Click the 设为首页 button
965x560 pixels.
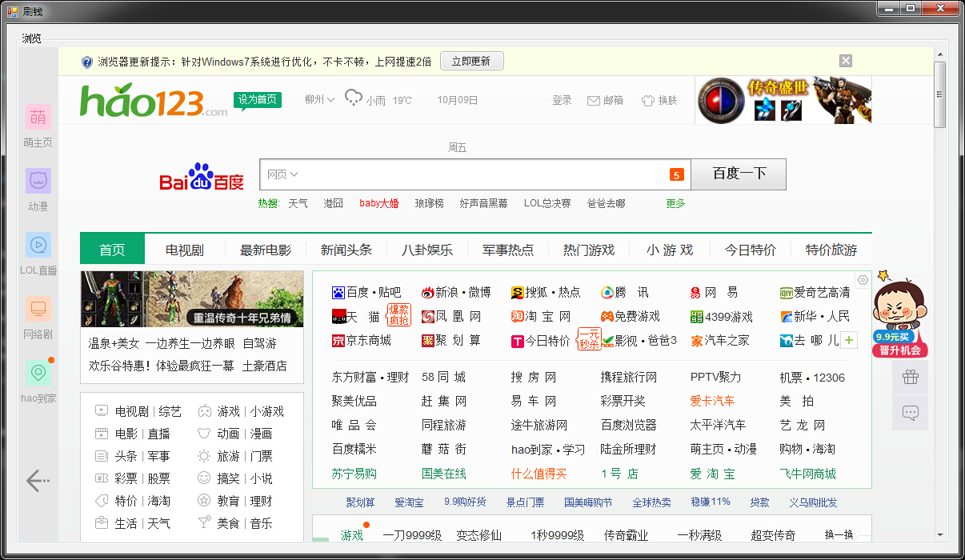[258, 99]
